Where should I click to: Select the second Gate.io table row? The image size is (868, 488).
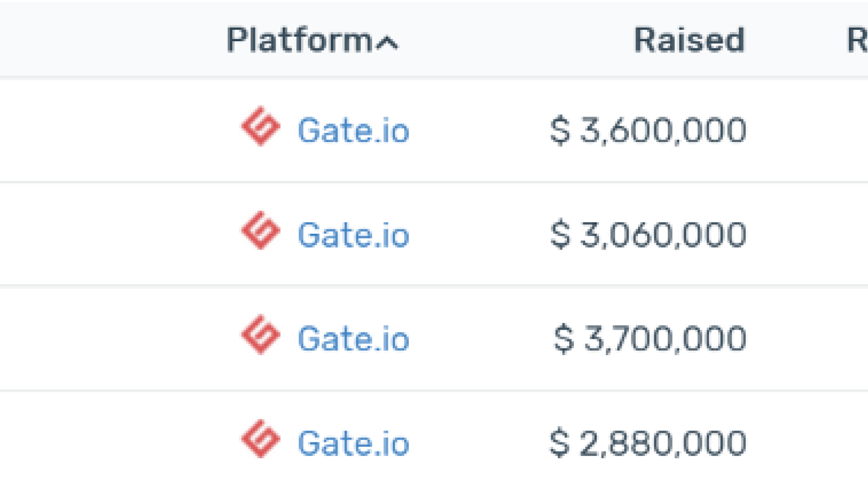tap(434, 234)
